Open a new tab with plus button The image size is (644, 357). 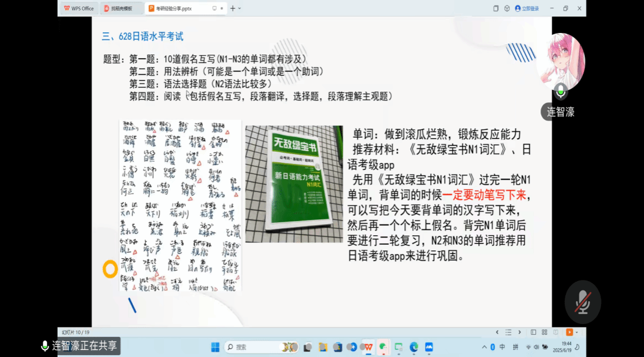coord(233,8)
